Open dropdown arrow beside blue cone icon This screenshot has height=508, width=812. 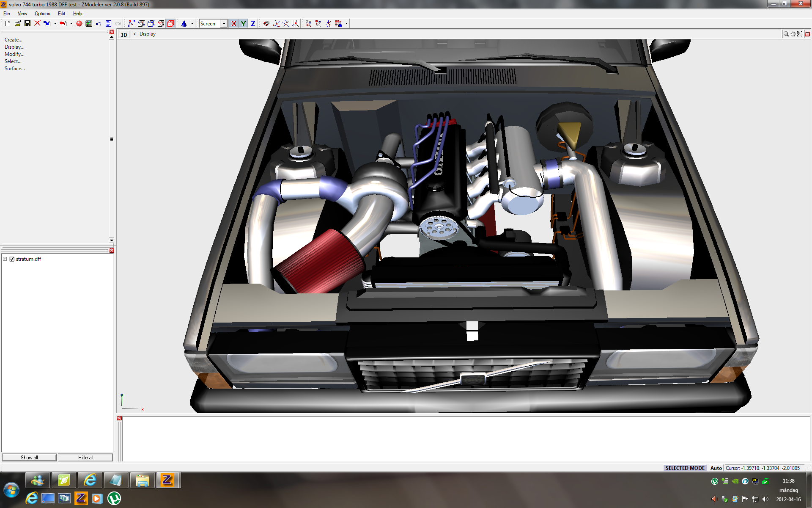(192, 24)
